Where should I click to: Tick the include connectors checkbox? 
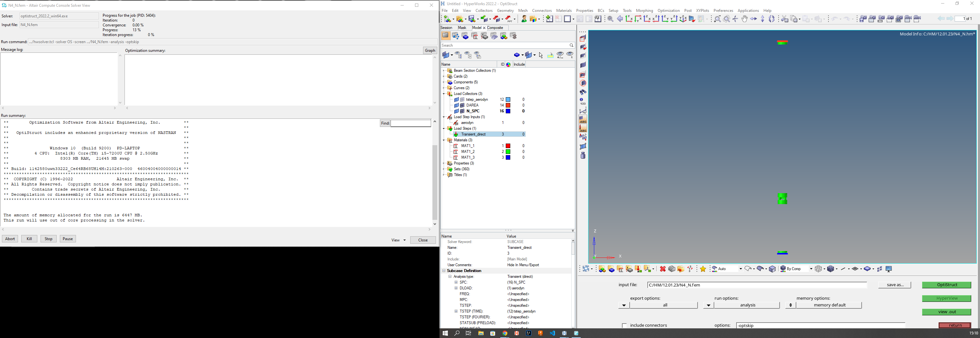(624, 325)
